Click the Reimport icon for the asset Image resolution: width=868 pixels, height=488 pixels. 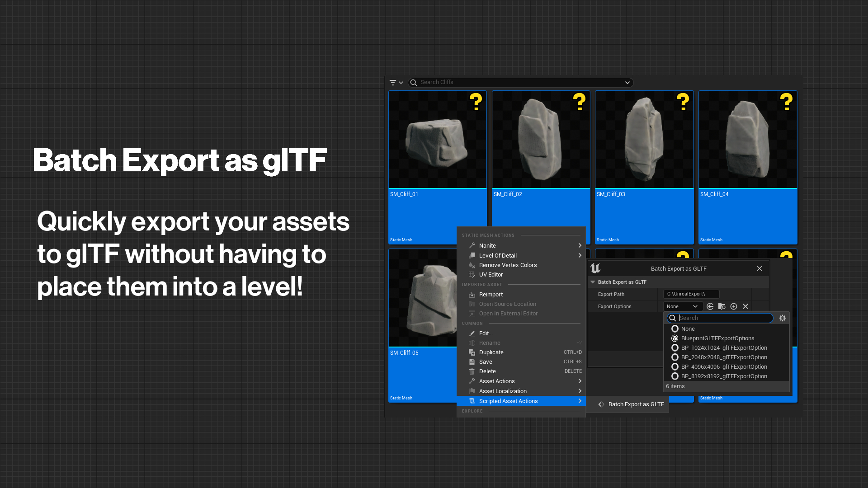(x=472, y=294)
